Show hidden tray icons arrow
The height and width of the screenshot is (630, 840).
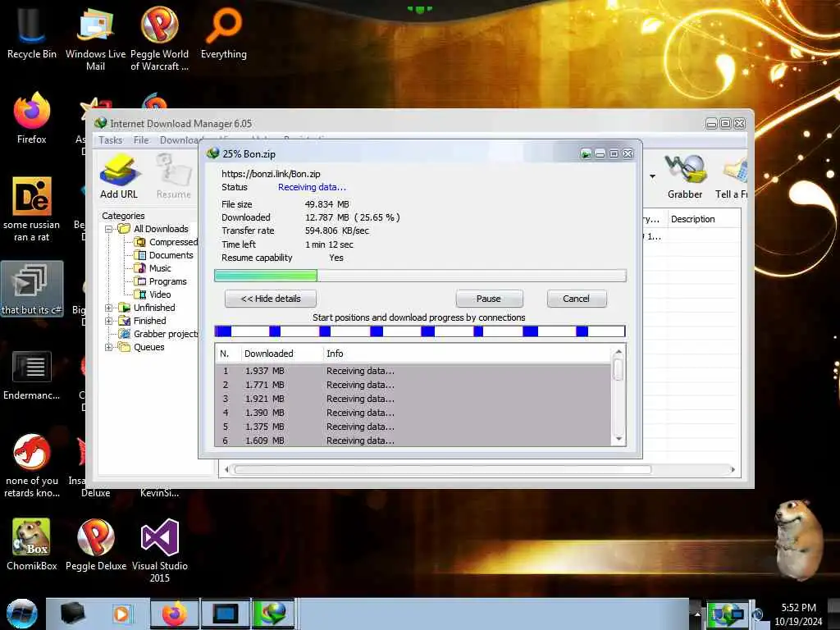(697, 614)
